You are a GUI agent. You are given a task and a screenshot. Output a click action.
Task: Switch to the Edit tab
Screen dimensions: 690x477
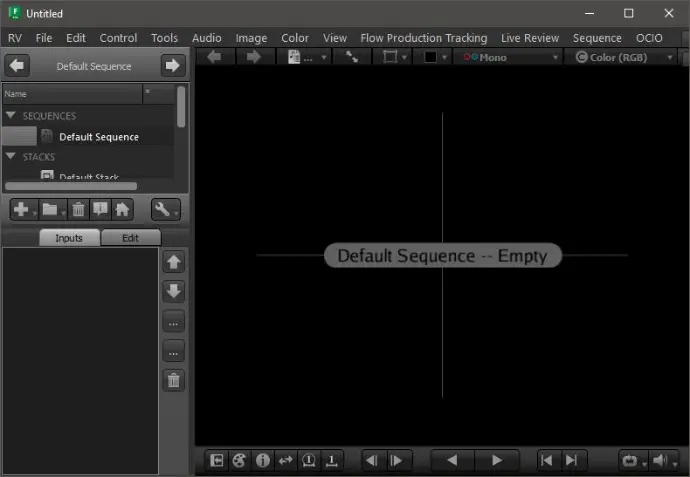coord(130,238)
